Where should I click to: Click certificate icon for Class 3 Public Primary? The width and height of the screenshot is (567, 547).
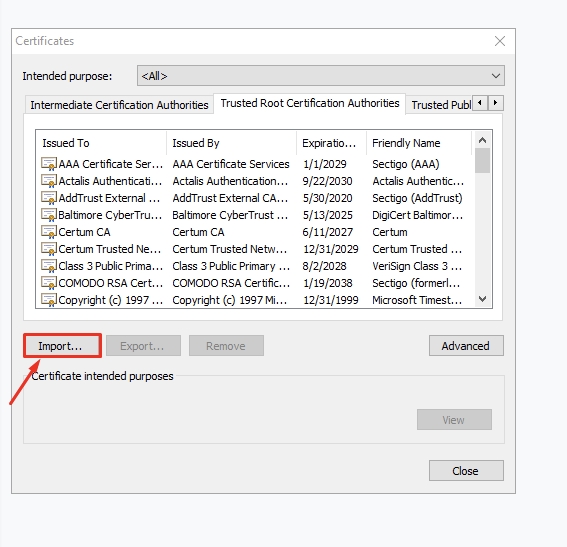(49, 266)
